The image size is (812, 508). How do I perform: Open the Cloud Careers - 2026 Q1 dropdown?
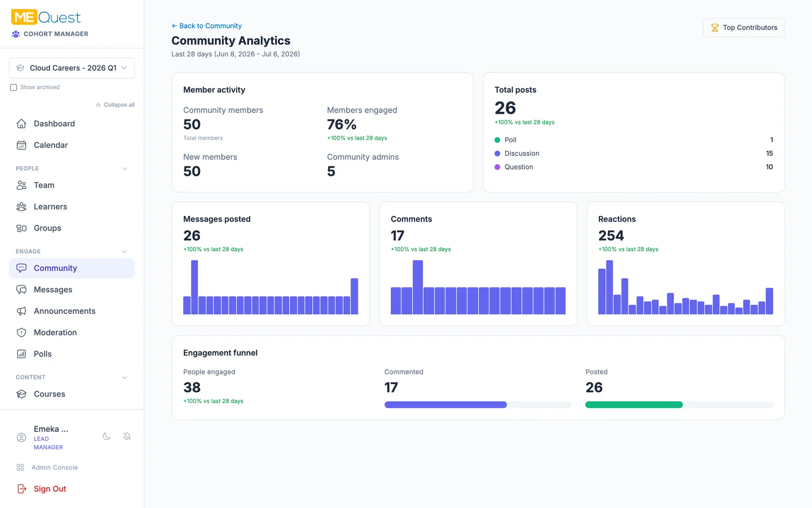point(72,68)
